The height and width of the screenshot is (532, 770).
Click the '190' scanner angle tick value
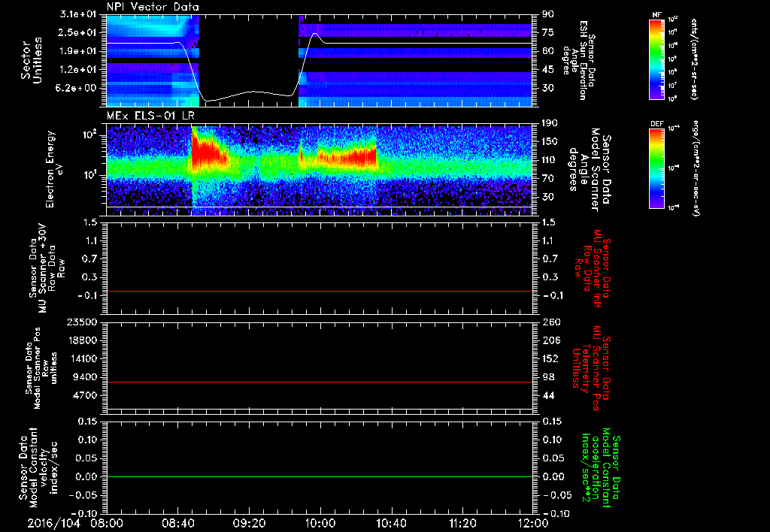pyautogui.click(x=550, y=123)
